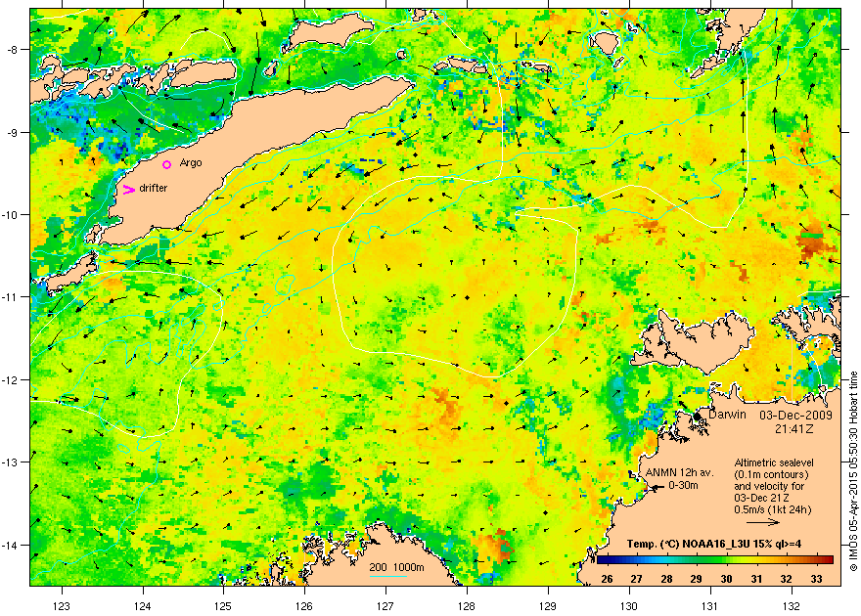Click the longitude axis label '126'
The width and height of the screenshot is (861, 616).
pos(304,605)
